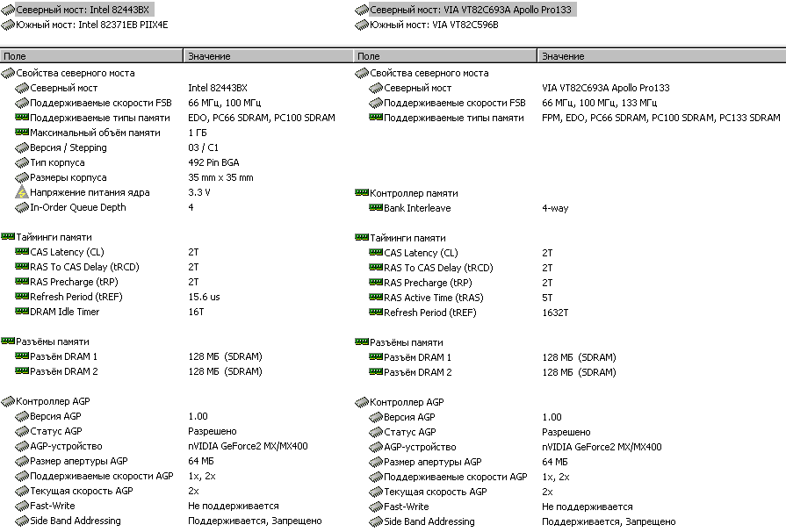Select the Разъёмы памяти section heading
Image resolution: width=786 pixels, height=532 pixels.
(53, 341)
